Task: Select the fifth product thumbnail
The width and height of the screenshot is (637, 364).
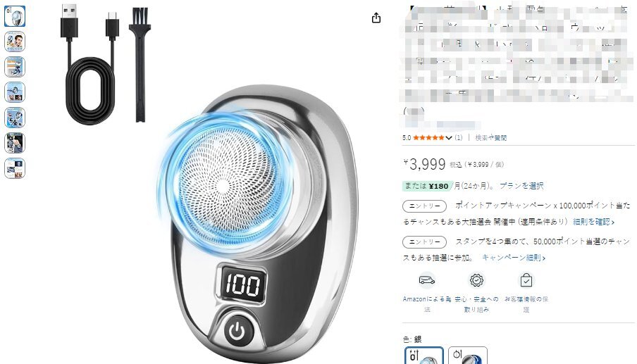Action: [x=15, y=118]
